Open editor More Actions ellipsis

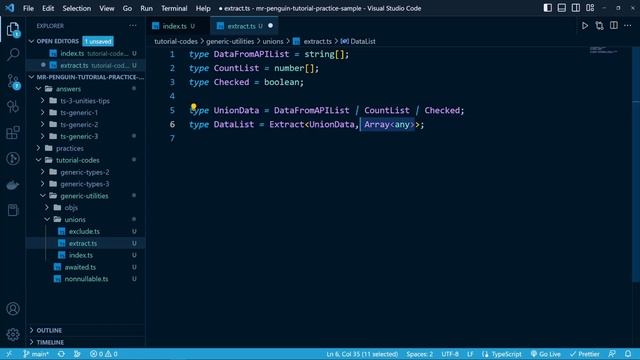(x=628, y=26)
